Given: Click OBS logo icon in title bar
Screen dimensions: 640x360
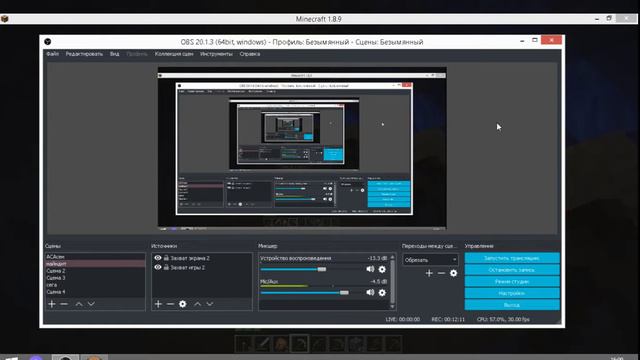Looking at the screenshot, I should 48,42.
